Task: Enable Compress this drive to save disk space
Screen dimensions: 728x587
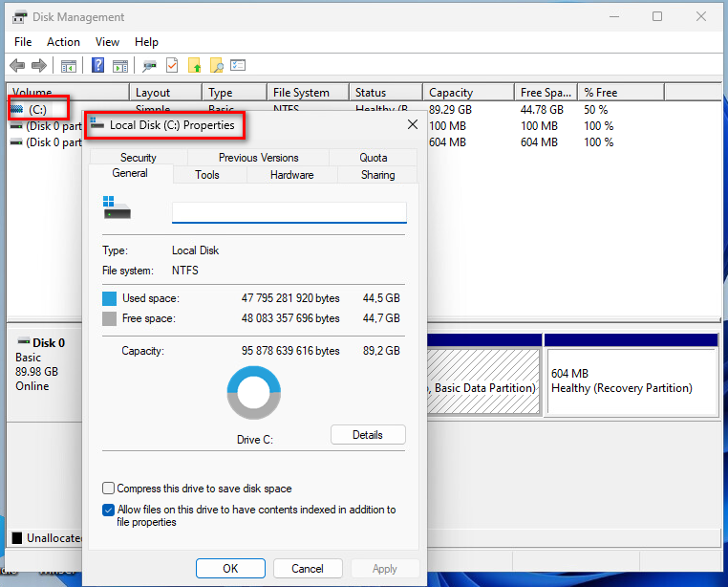Action: tap(108, 488)
